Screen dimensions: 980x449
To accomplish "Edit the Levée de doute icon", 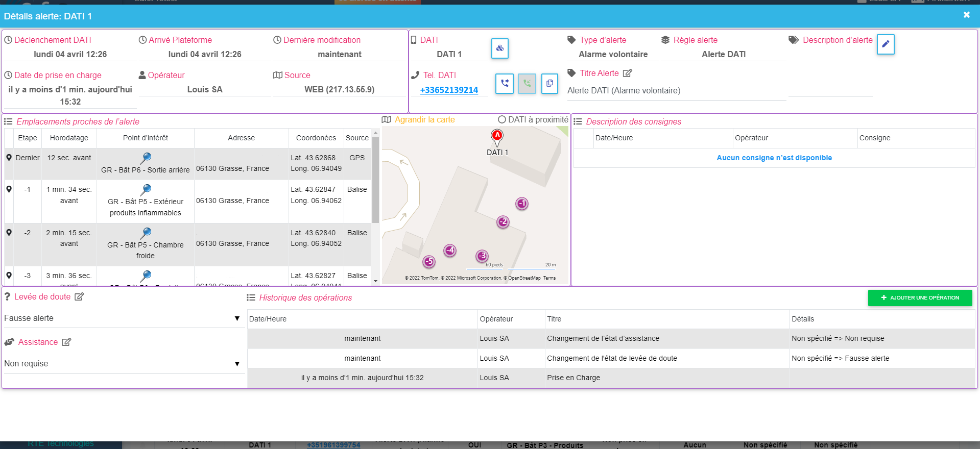I will click(x=79, y=297).
